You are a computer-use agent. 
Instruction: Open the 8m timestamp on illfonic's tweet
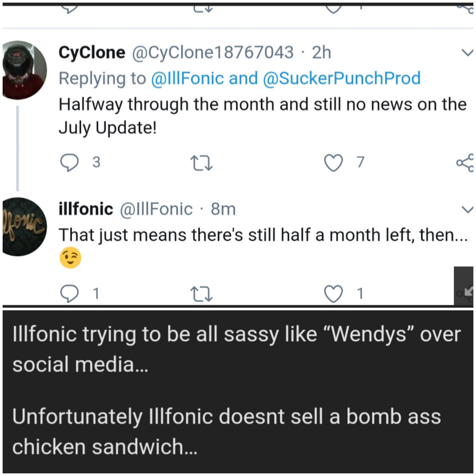223,209
